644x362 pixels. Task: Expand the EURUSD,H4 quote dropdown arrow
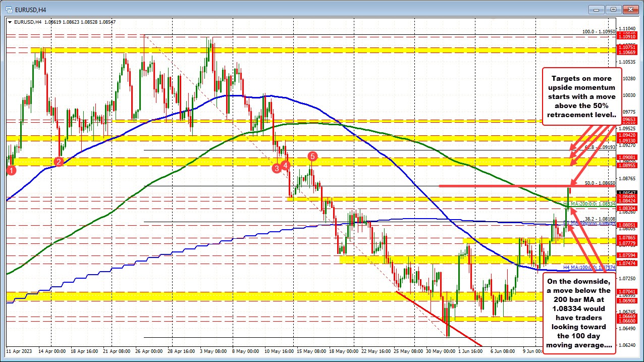[10, 22]
